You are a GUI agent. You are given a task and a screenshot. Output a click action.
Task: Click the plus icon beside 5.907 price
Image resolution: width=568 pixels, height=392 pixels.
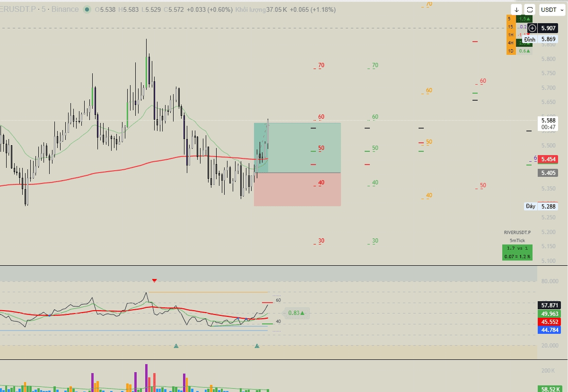(532, 28)
